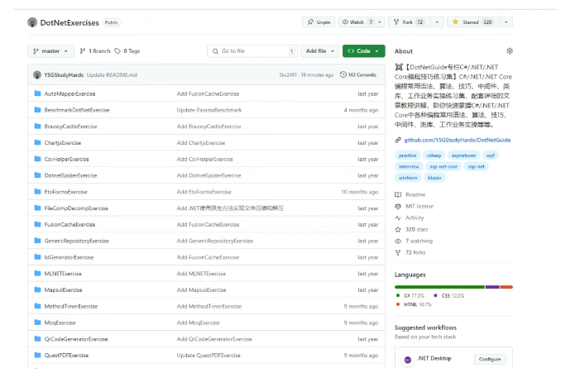
Task: Click the repository owner avatar beside DotNetExercises
Action: click(x=32, y=22)
